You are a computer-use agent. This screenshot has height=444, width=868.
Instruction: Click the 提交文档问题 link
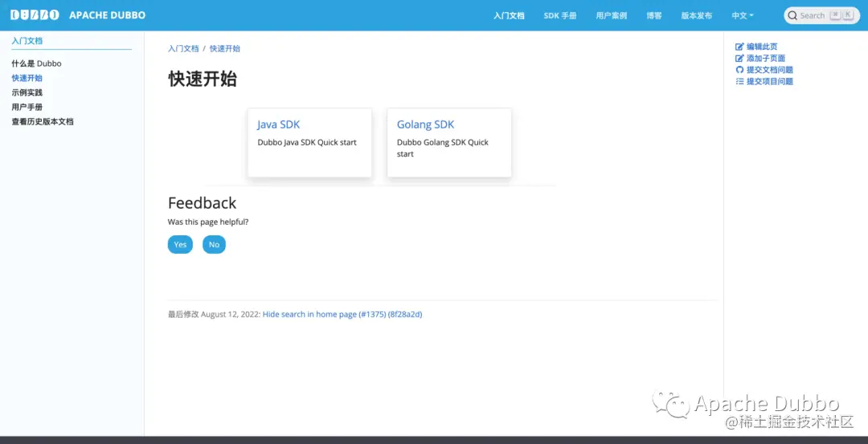pyautogui.click(x=769, y=70)
